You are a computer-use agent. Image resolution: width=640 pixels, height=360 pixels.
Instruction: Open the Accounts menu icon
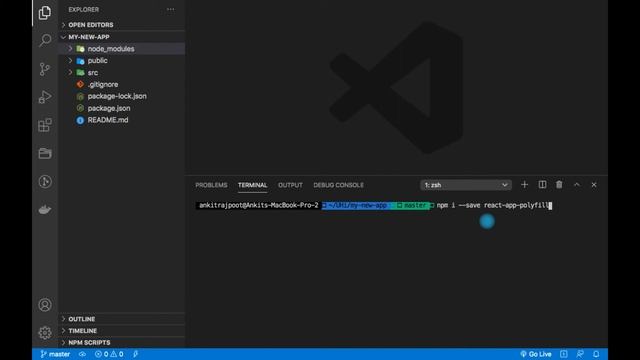pos(45,304)
